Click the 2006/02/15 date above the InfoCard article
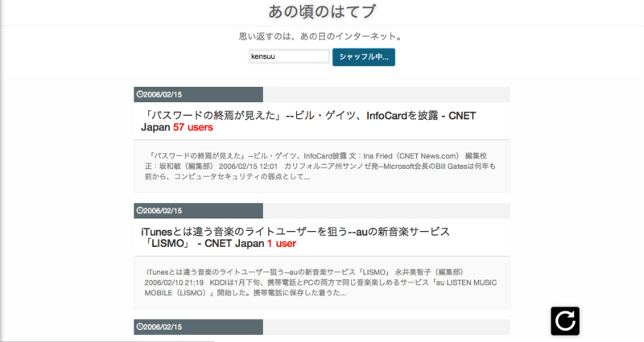644x342 pixels. click(x=163, y=94)
